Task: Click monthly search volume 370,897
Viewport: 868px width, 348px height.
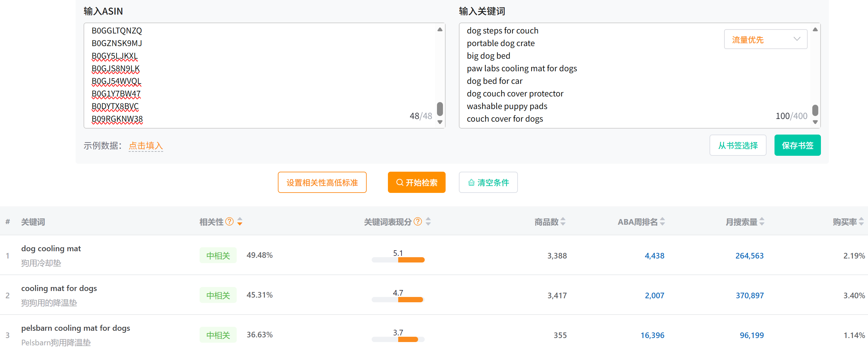Action: [x=749, y=295]
